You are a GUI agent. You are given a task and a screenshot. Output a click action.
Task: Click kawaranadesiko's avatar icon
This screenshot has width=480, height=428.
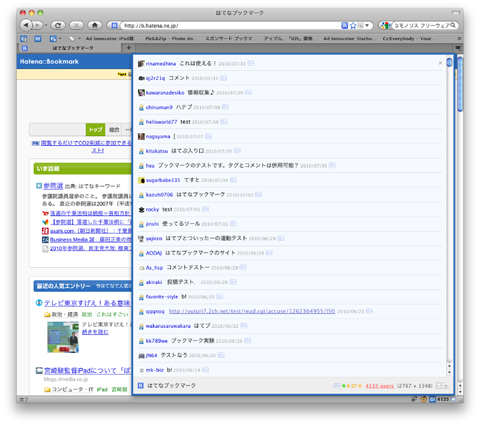pyautogui.click(x=141, y=93)
